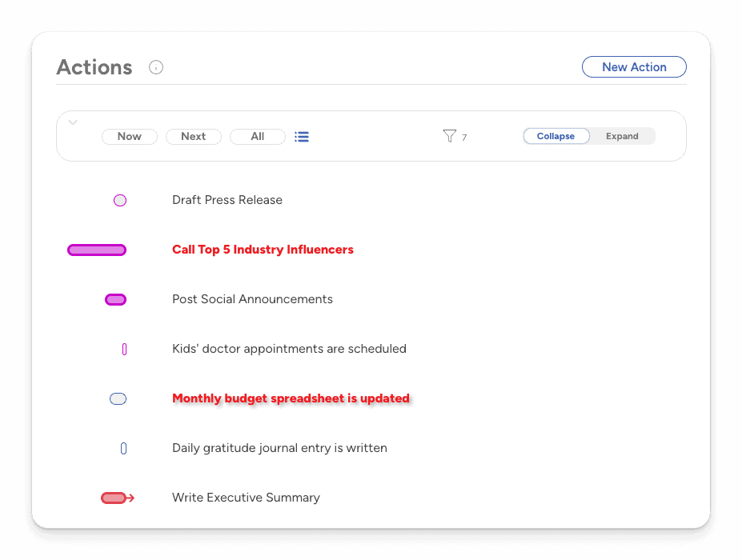Click the New Action button
The height and width of the screenshot is (560, 742).
634,67
